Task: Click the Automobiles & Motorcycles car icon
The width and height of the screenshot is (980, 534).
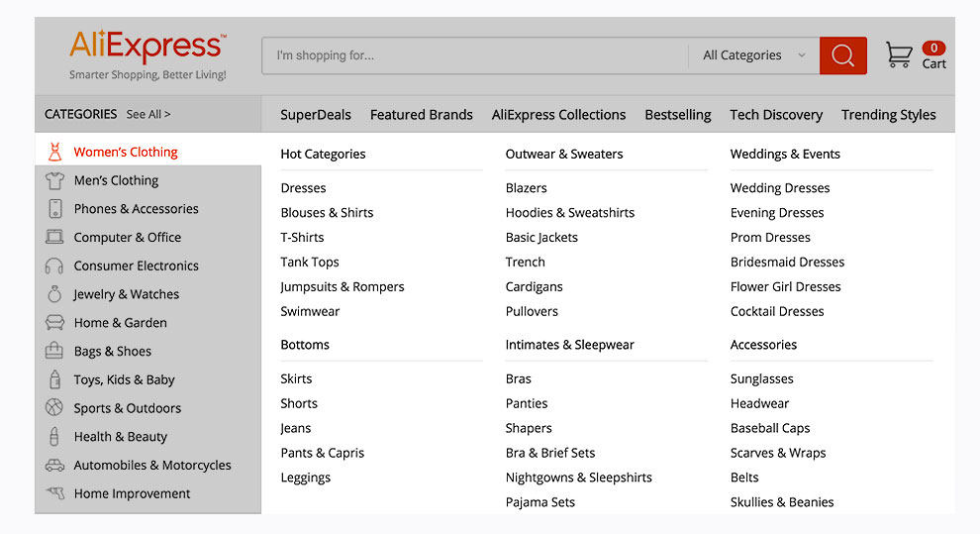Action: pyautogui.click(x=54, y=466)
